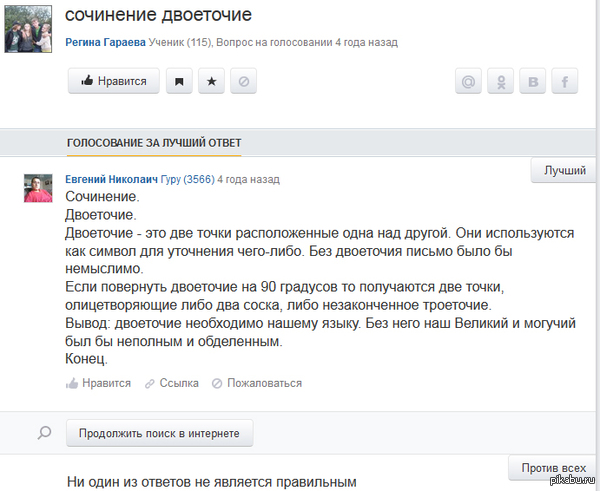Share via Mail.ru @ icon
The height and width of the screenshot is (491, 600).
click(x=468, y=83)
